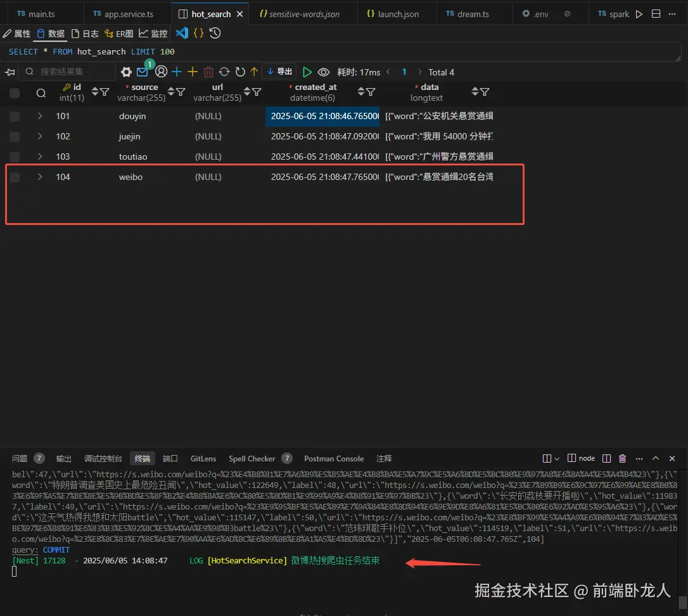Open the 日志 log view
Image resolution: width=688 pixels, height=616 pixels.
click(x=85, y=34)
